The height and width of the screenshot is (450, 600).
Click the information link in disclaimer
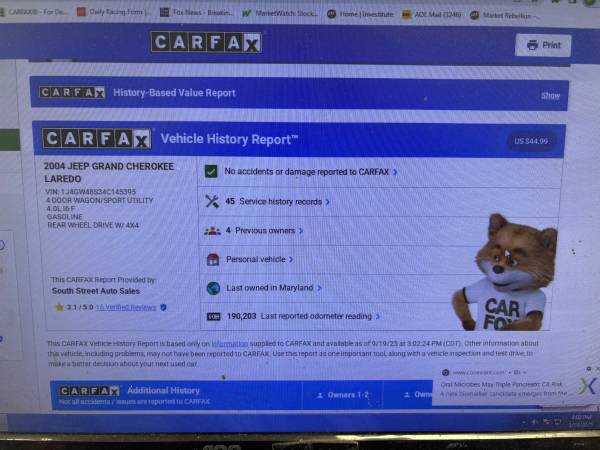230,344
